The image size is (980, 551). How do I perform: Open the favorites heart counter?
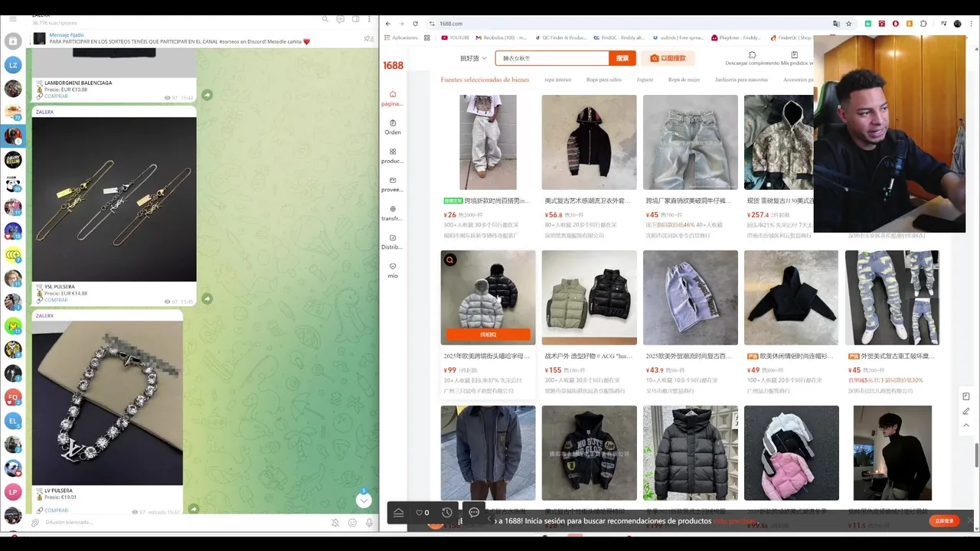pyautogui.click(x=422, y=513)
